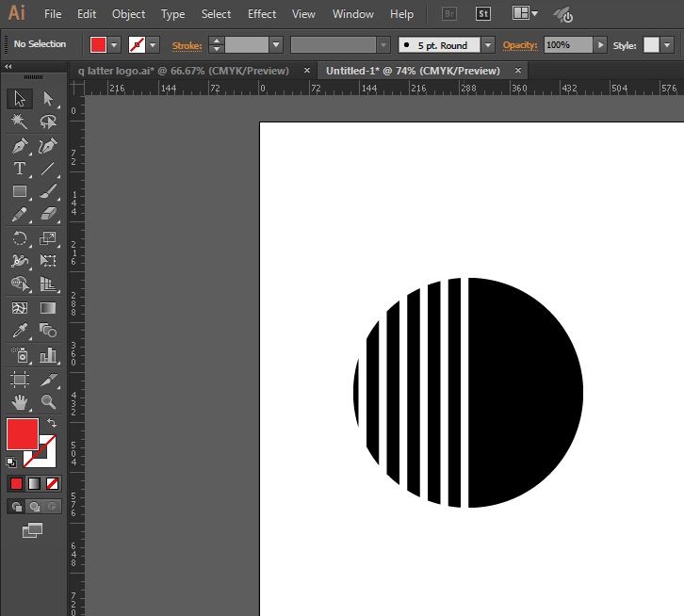
Task: Click the orange Opacity label link
Action: tap(519, 44)
